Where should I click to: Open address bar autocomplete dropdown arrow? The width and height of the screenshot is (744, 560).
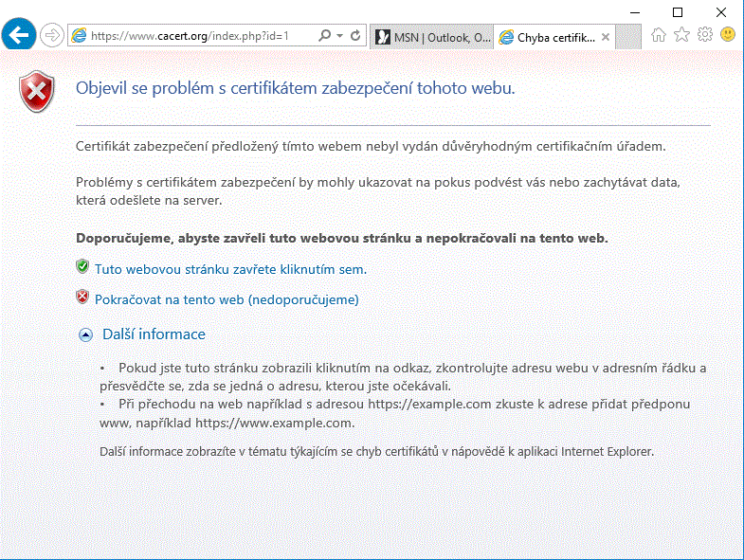click(x=340, y=36)
